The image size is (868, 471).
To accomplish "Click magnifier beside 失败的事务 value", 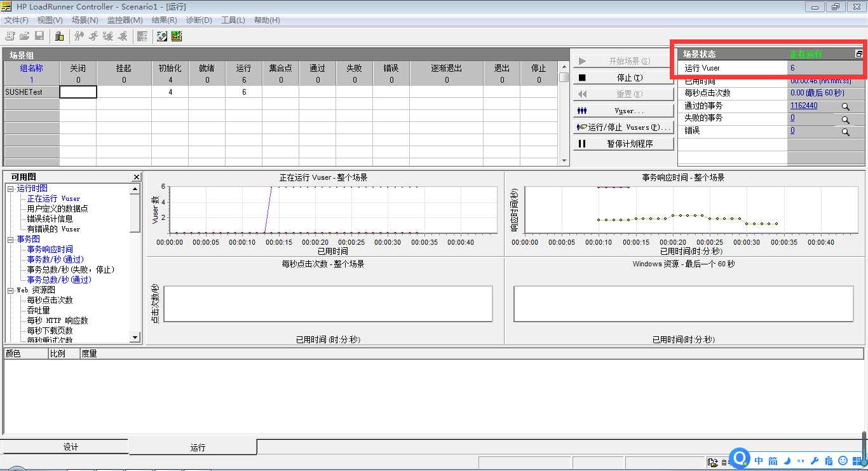I will coord(846,119).
